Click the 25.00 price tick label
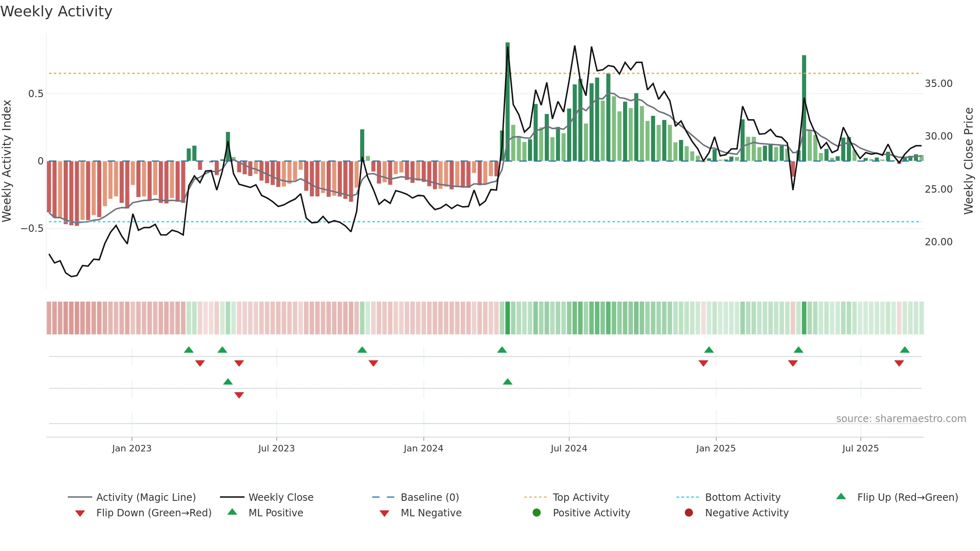980x551 pixels. 938,189
